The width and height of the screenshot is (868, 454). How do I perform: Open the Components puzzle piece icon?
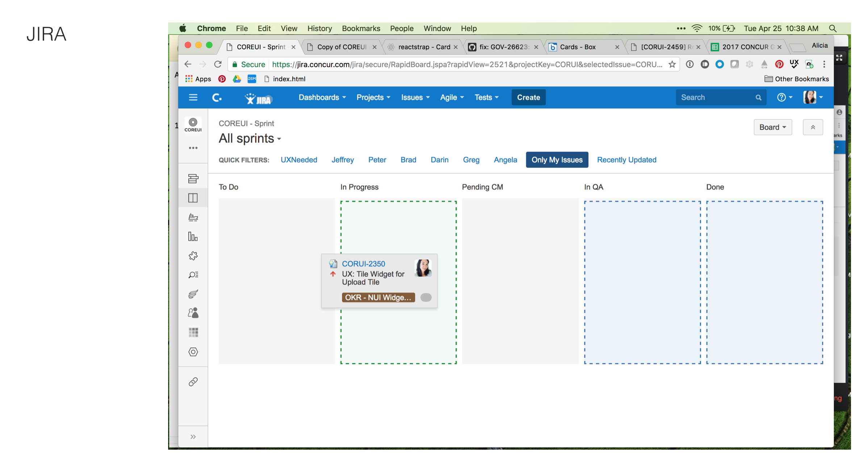click(x=193, y=256)
